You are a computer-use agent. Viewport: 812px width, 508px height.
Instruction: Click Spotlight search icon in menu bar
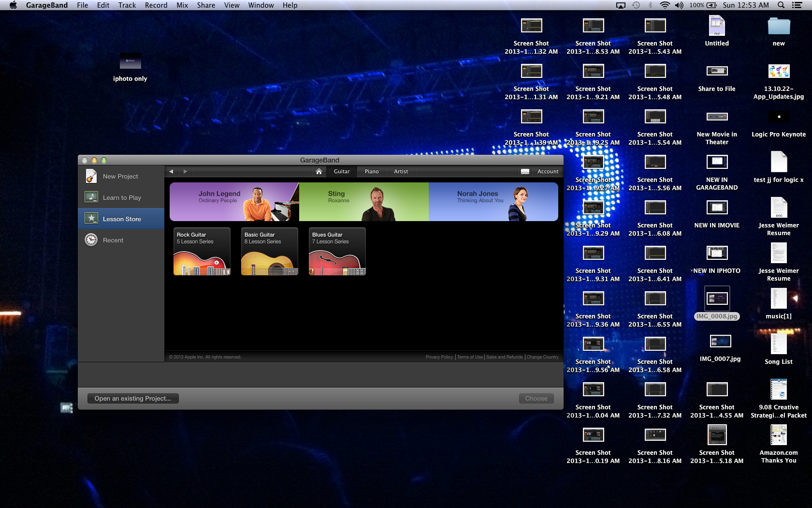pyautogui.click(x=781, y=5)
